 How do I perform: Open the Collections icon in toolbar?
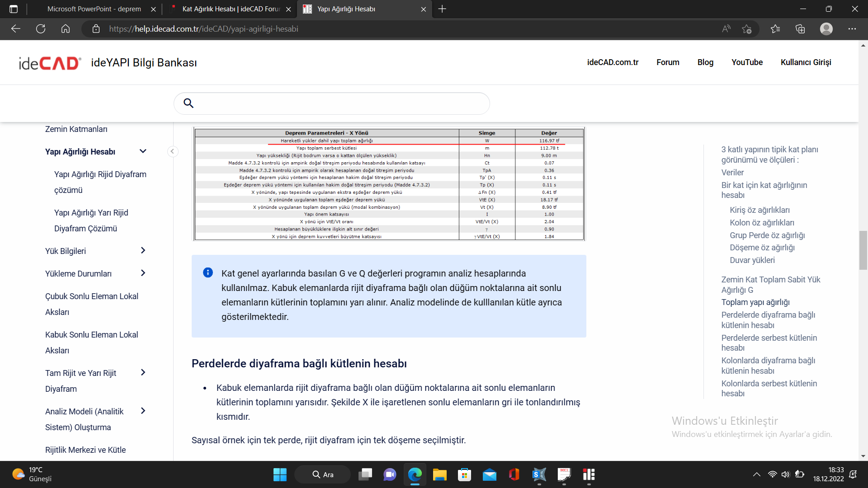[x=800, y=29]
